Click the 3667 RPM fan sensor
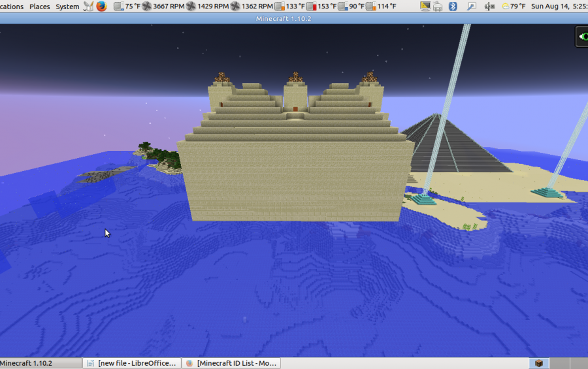588x369 pixels. pos(163,6)
